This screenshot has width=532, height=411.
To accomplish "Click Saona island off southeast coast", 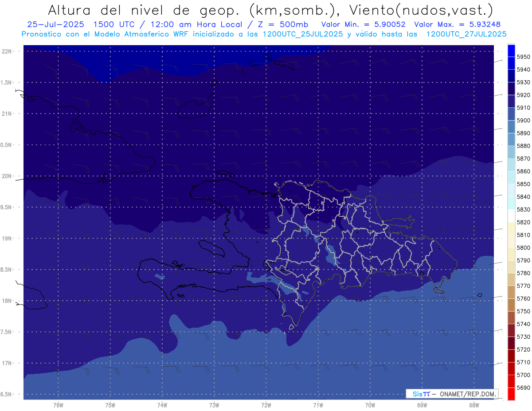I will pyautogui.click(x=439, y=290).
